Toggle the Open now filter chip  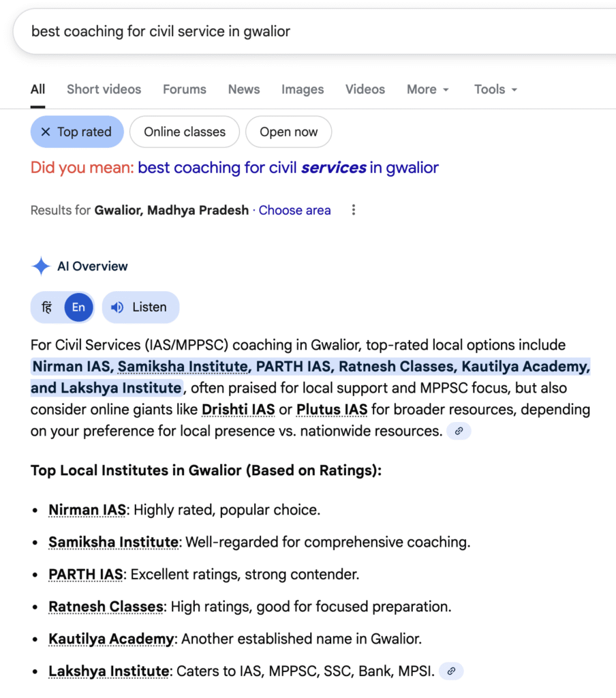point(288,132)
